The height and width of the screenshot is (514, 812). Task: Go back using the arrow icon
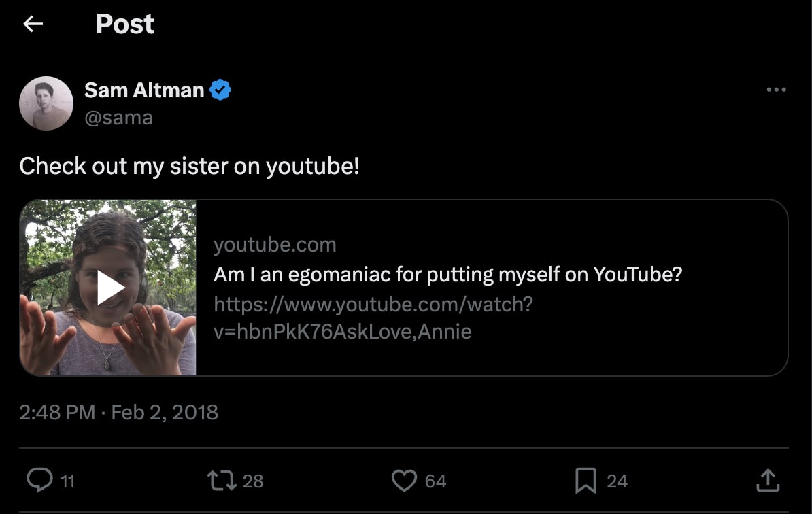coord(32,24)
